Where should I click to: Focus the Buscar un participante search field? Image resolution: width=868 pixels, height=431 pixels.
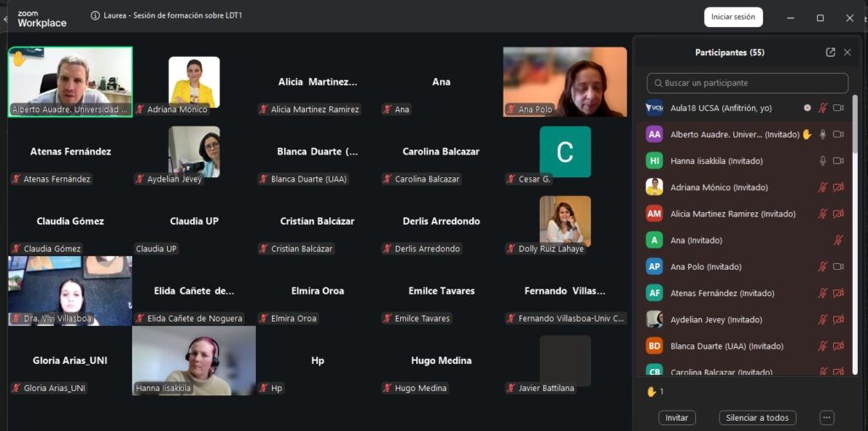748,83
